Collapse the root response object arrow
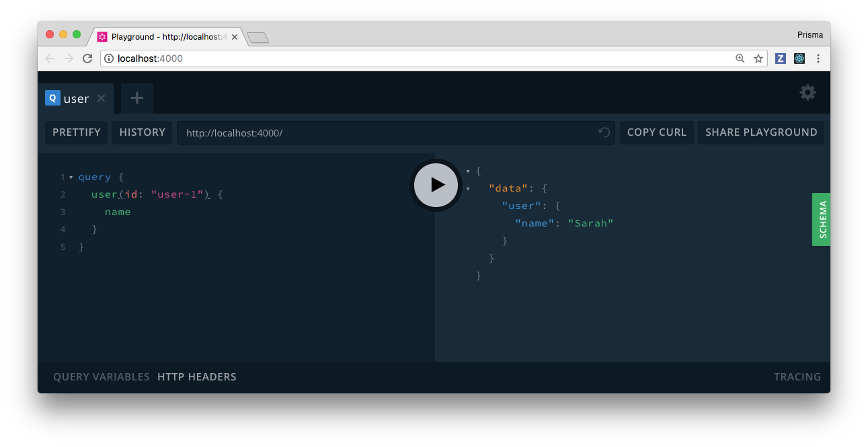 [469, 171]
